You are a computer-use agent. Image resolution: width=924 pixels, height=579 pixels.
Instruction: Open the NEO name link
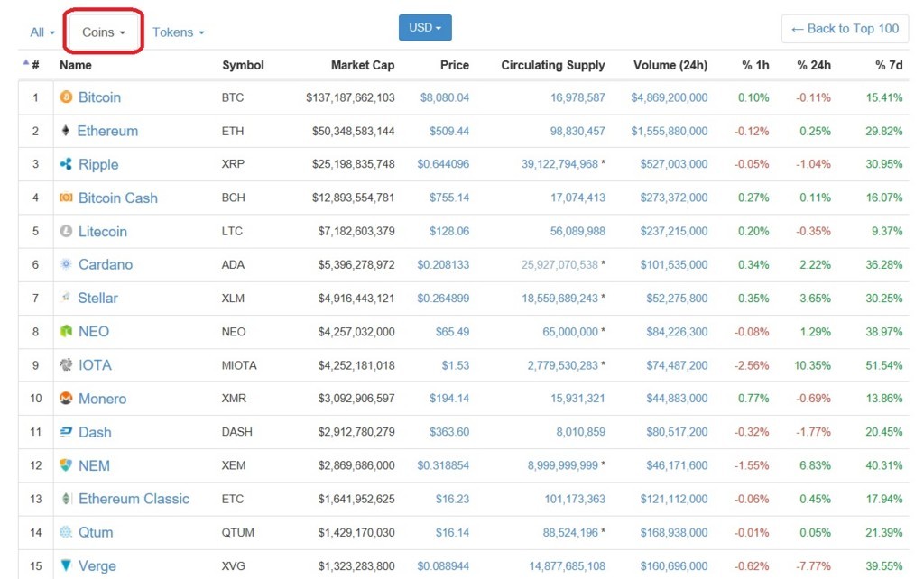[x=94, y=332]
